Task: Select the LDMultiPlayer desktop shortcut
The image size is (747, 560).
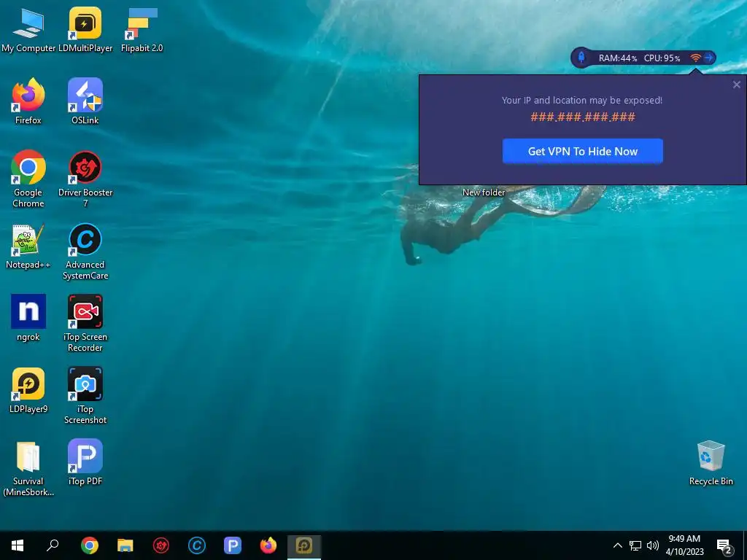Action: click(85, 29)
